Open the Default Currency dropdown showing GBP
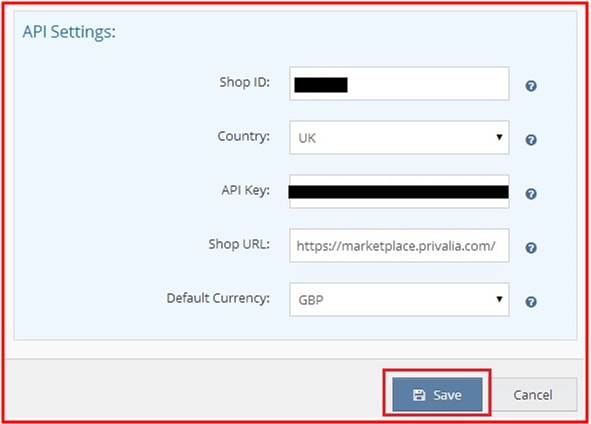This screenshot has width=591, height=424. 399,299
